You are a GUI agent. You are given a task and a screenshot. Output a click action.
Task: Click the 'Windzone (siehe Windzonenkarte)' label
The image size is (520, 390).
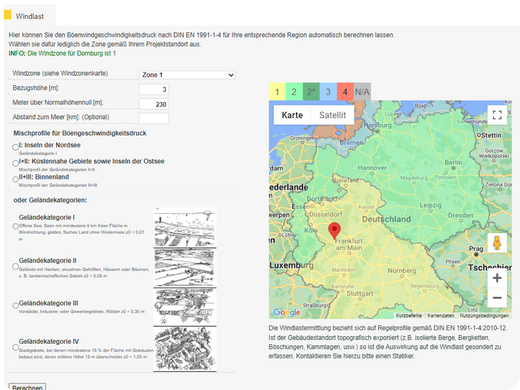(x=60, y=73)
